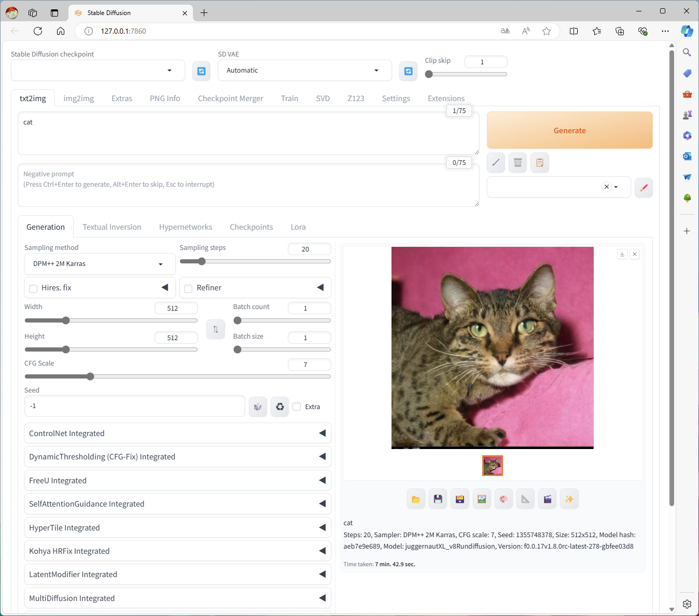Reuse last seed with the recycle icon
The image size is (699, 616).
tap(280, 407)
